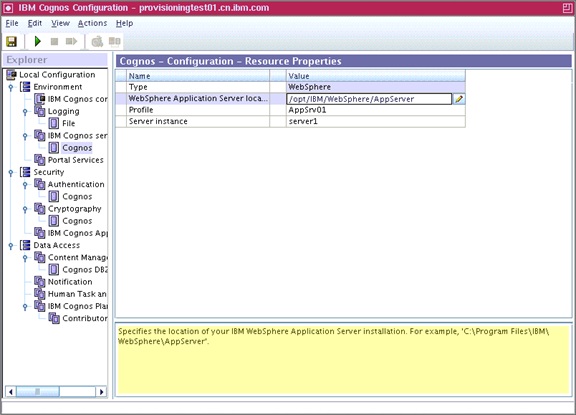Click the Notification node icon
Screen dimensions: 576x415
coord(40,282)
